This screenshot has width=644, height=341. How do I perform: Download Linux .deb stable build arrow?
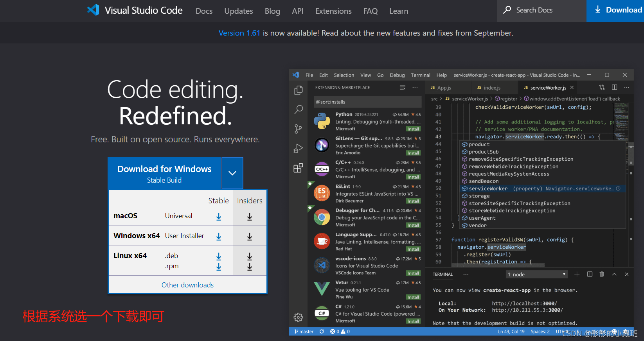point(219,256)
